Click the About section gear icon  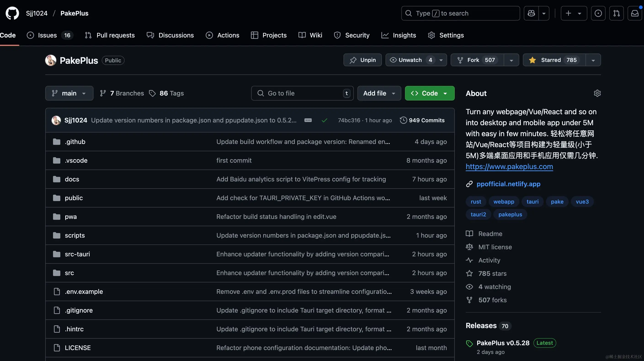tap(597, 93)
